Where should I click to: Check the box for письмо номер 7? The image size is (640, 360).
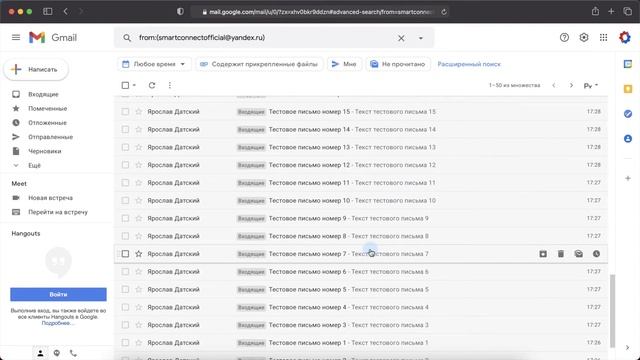click(125, 254)
